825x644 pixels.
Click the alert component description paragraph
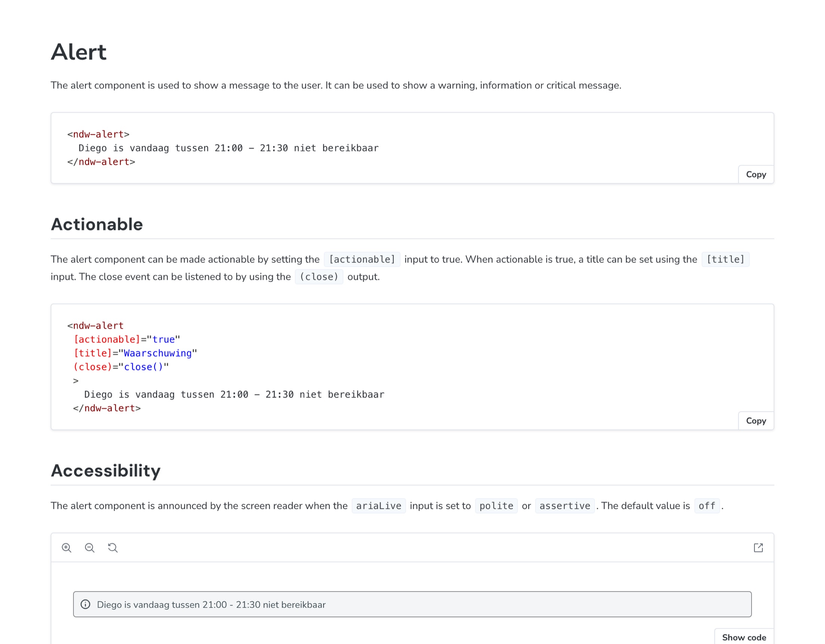pyautogui.click(x=336, y=86)
